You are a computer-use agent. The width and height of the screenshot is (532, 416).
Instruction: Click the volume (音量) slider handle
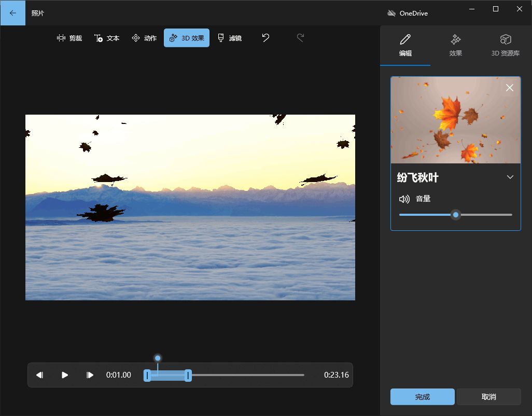(x=455, y=215)
